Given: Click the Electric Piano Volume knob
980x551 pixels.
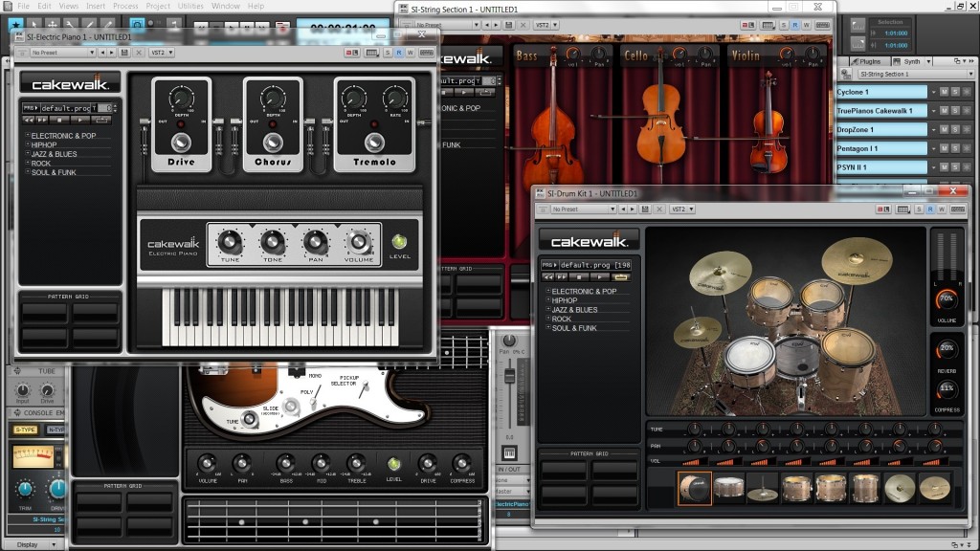Looking at the screenshot, I should (x=358, y=242).
